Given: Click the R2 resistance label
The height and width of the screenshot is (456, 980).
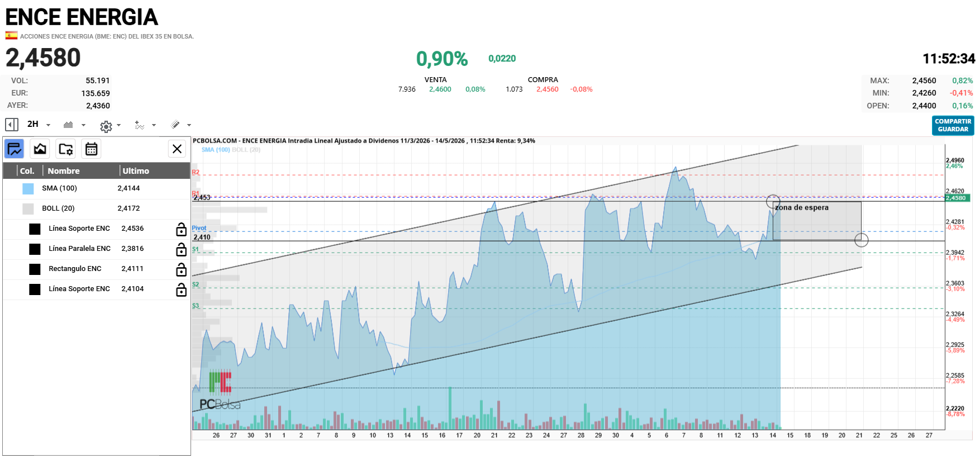Looking at the screenshot, I should pos(196,172).
